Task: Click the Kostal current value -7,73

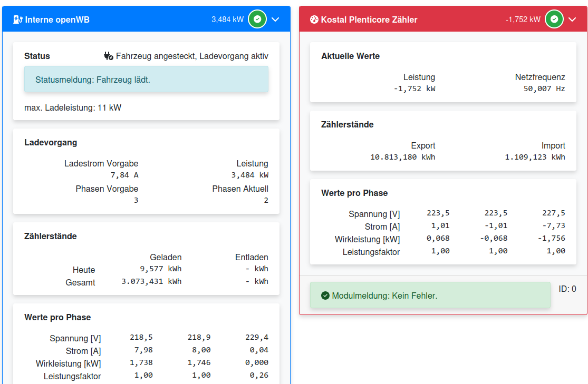Action: (x=554, y=226)
